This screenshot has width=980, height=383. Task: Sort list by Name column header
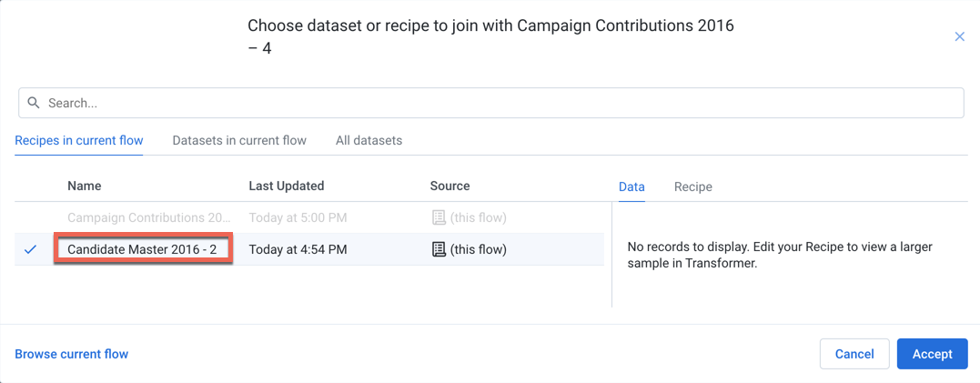85,186
